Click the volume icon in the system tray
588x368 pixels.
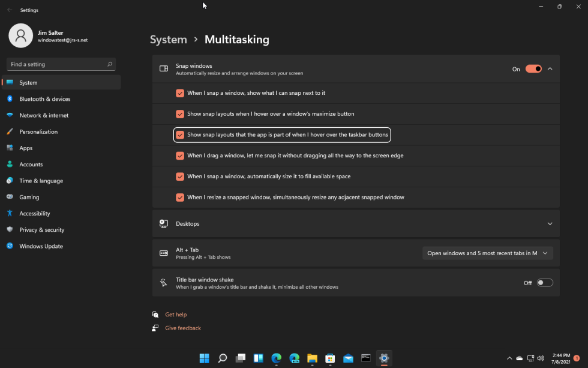click(x=540, y=358)
